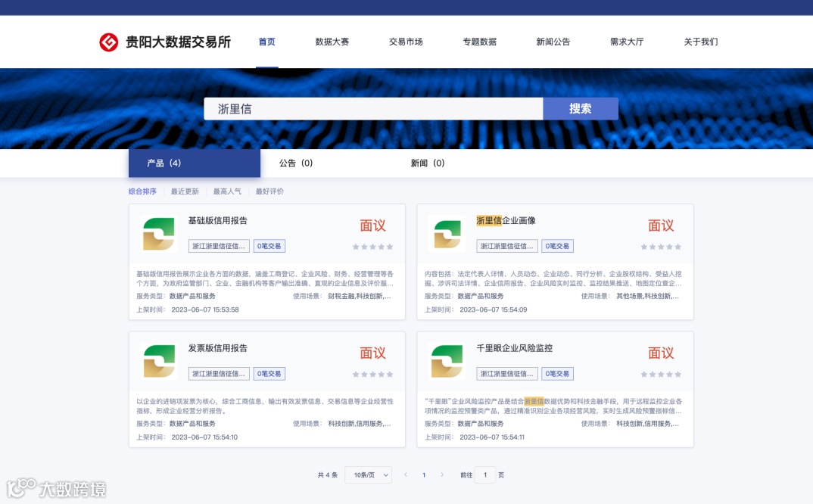Click 面议 price on 千里眼企业风险监控
The image size is (813, 504).
[661, 353]
